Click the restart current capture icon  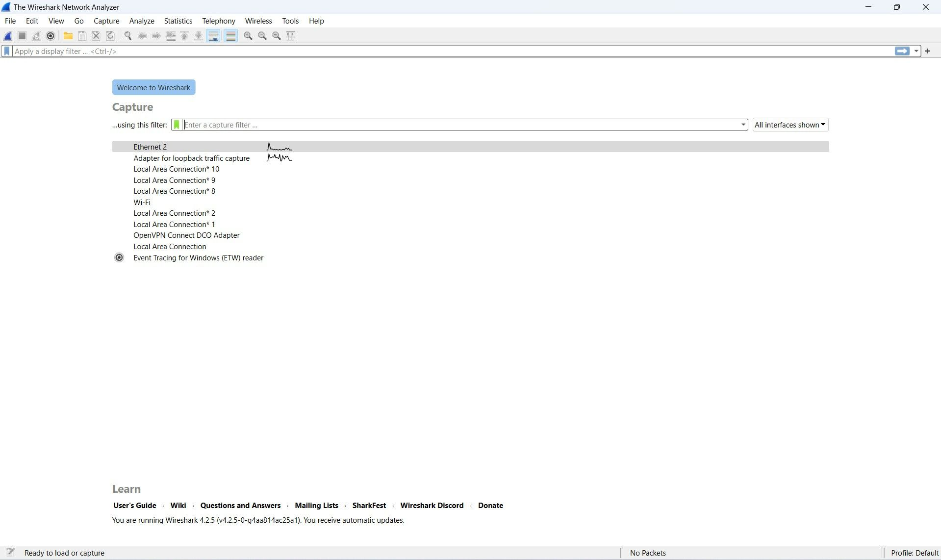[x=36, y=36]
